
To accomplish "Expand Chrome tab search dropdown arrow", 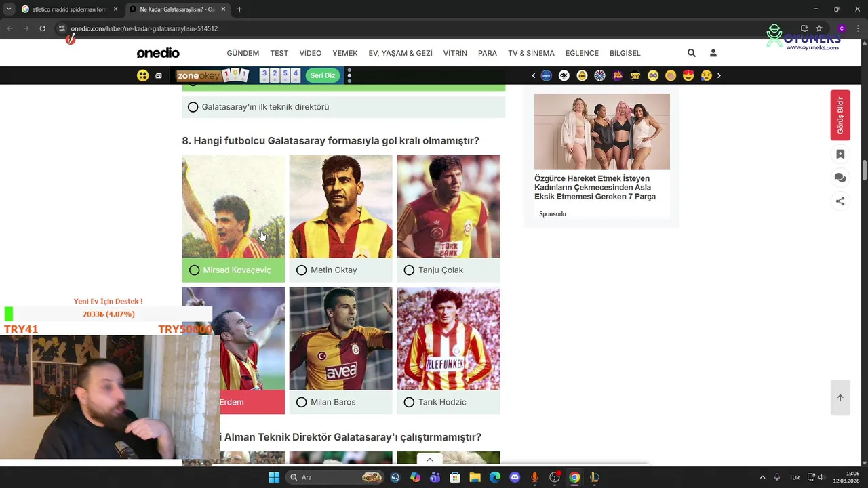I will coord(8,9).
